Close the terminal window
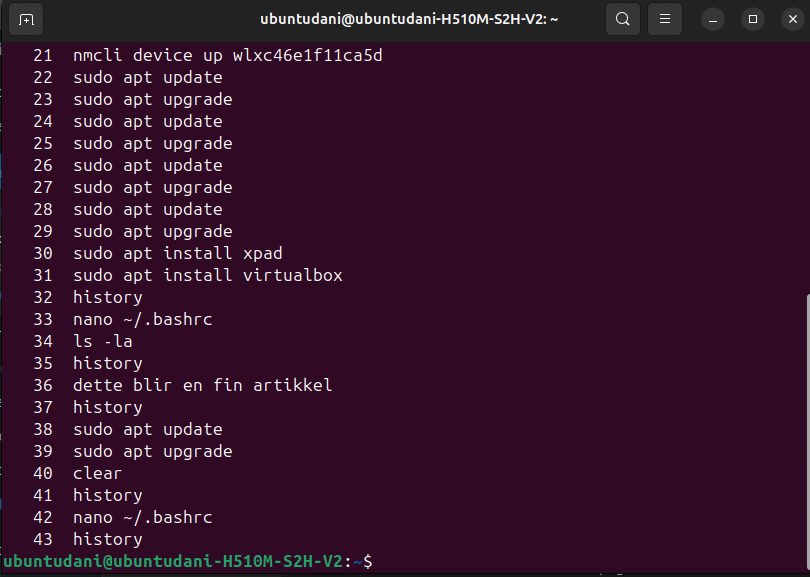This screenshot has width=810, height=577. (x=792, y=20)
